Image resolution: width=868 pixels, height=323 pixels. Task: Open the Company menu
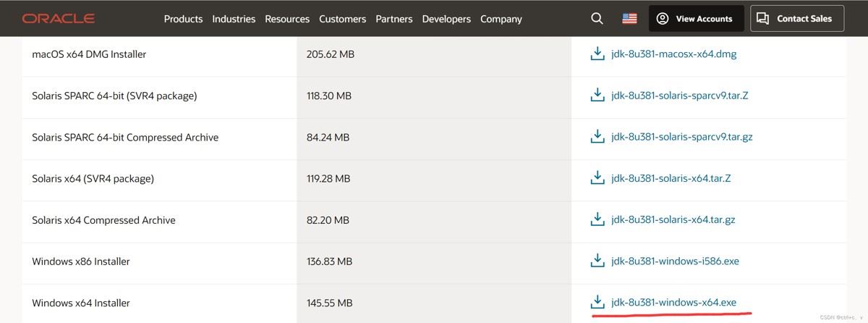tap(501, 19)
